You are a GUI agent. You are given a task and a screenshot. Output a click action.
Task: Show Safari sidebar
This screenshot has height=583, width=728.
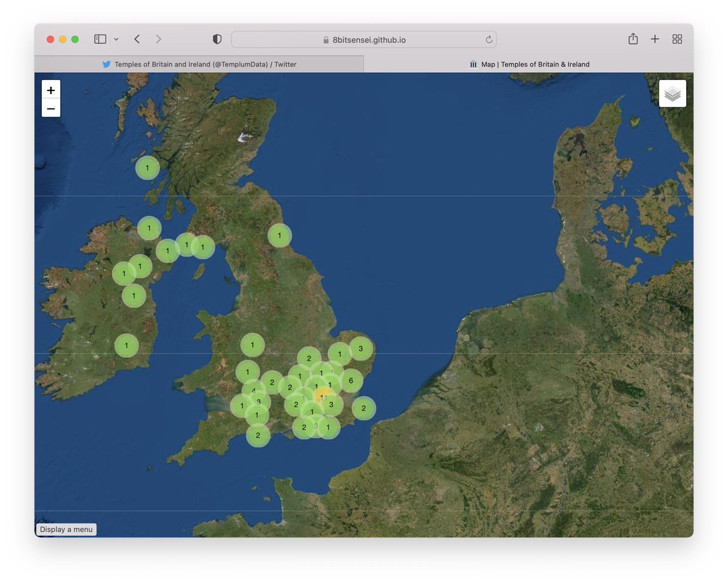(100, 39)
